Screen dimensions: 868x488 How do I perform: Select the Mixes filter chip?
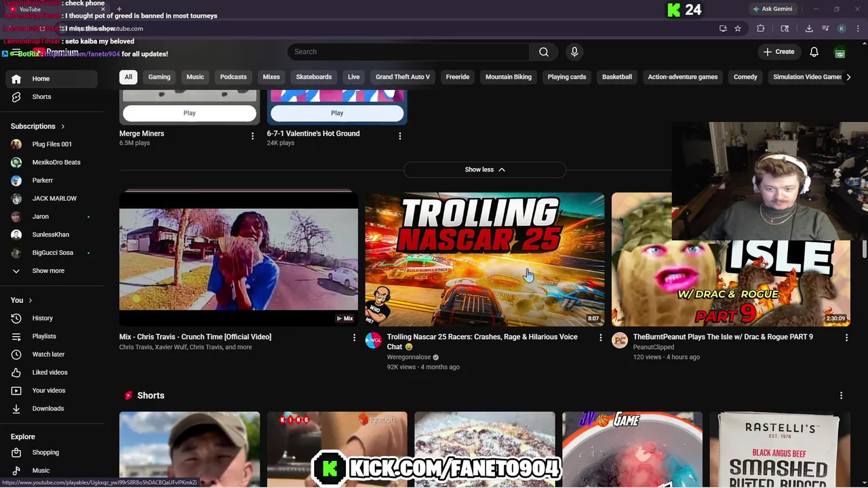tap(271, 77)
